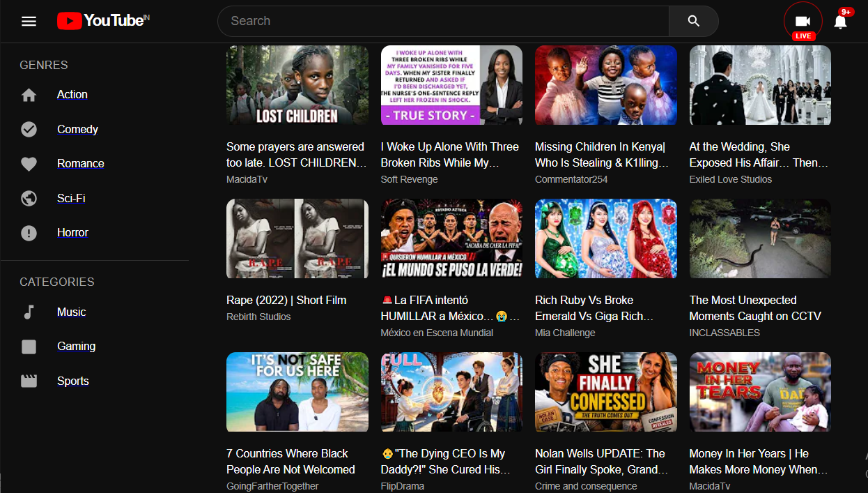The width and height of the screenshot is (868, 493).
Task: Select the Sci-Fi genre
Action: [x=71, y=198]
